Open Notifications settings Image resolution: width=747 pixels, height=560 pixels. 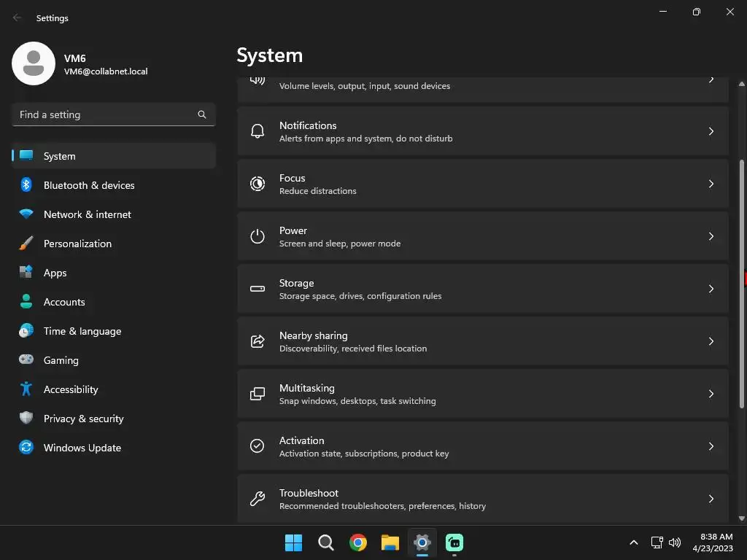(483, 131)
